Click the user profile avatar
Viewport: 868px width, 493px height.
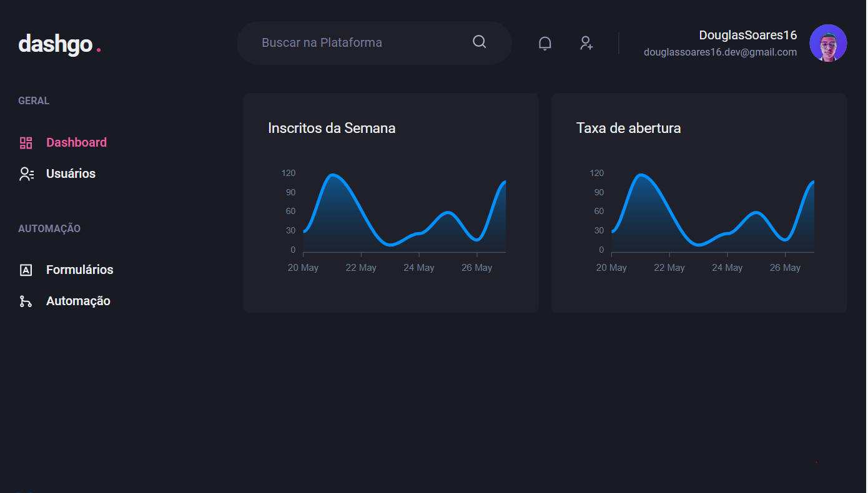tap(828, 43)
